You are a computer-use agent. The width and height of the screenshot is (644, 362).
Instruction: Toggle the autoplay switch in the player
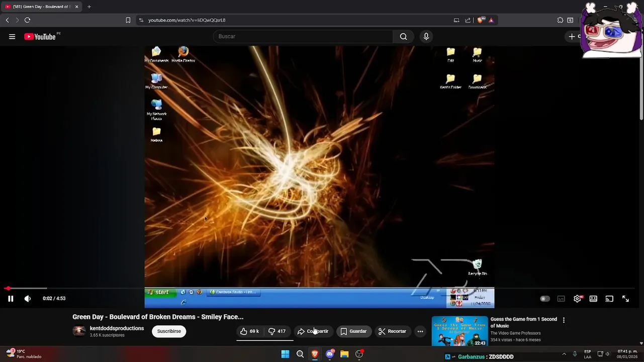[x=544, y=299]
